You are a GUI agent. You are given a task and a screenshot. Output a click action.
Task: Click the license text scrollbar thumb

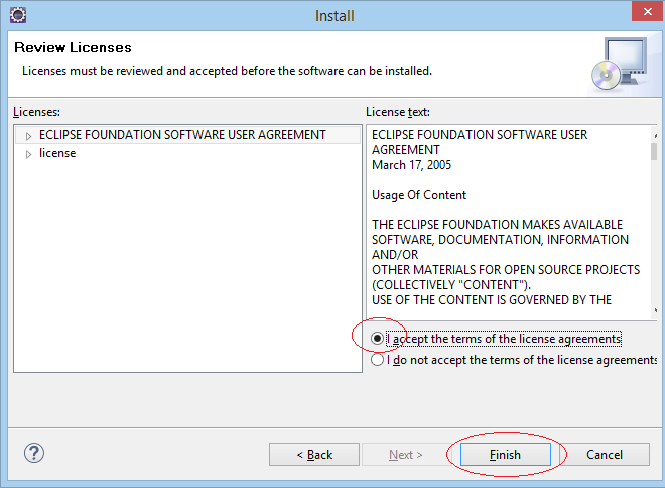click(x=654, y=151)
